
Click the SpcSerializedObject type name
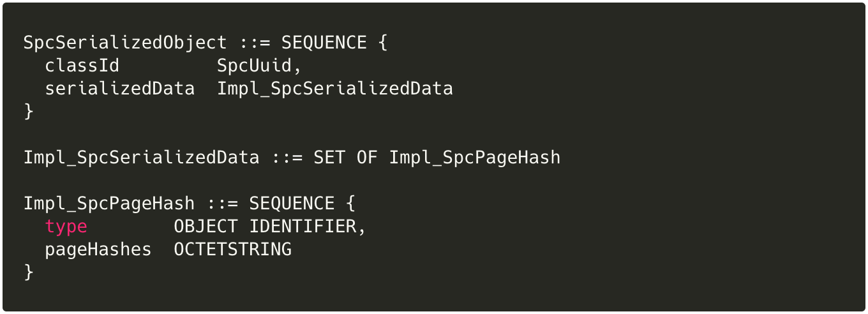125,43
